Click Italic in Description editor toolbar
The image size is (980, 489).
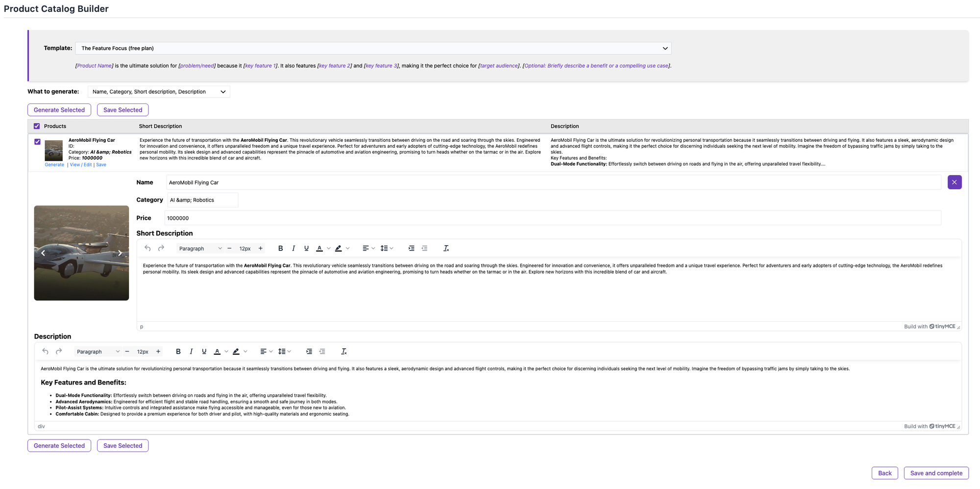click(191, 352)
